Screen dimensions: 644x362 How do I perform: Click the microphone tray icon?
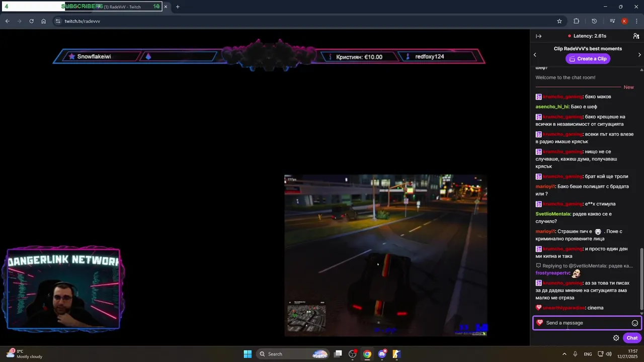point(576,354)
